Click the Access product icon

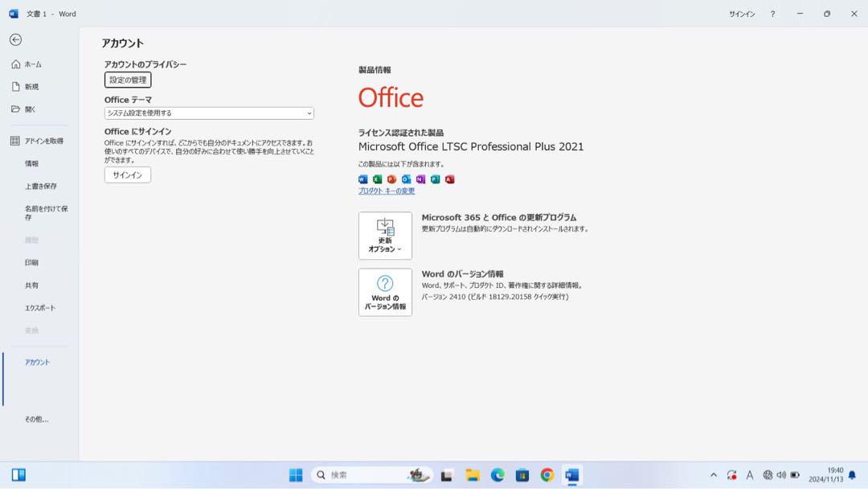[x=449, y=179]
